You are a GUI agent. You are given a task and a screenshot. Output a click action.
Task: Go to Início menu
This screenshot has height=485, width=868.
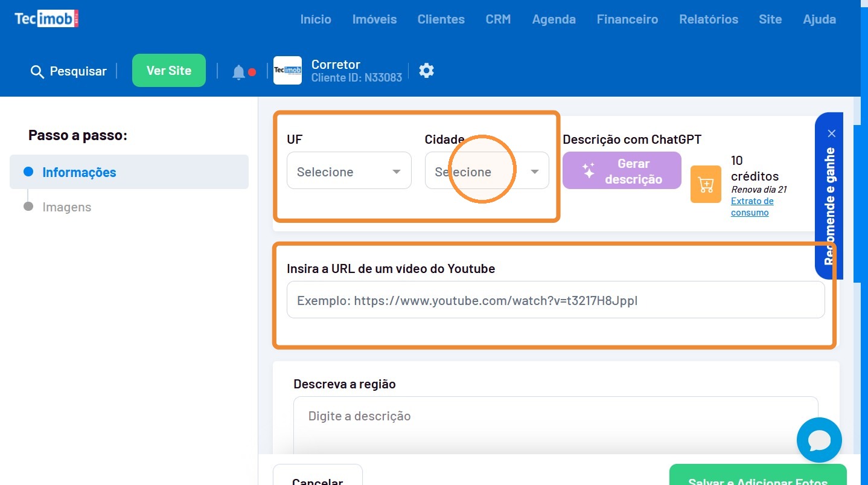pos(316,19)
